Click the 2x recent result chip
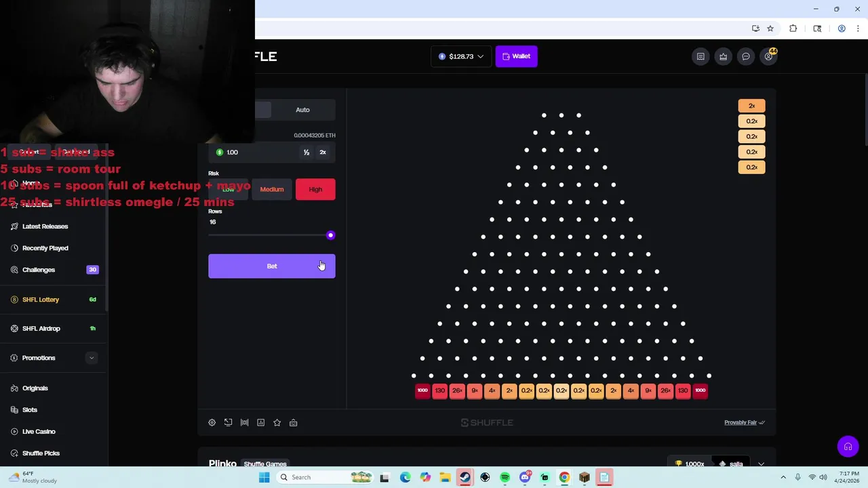This screenshot has width=868, height=488. pyautogui.click(x=751, y=106)
